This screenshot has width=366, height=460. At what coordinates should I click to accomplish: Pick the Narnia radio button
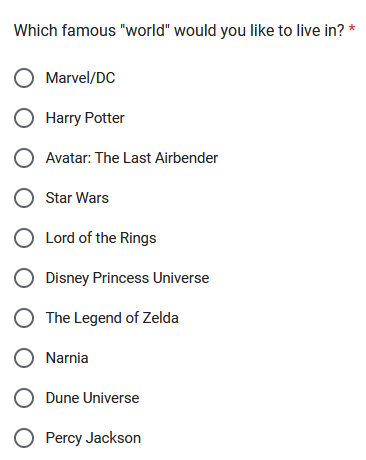pos(24,358)
